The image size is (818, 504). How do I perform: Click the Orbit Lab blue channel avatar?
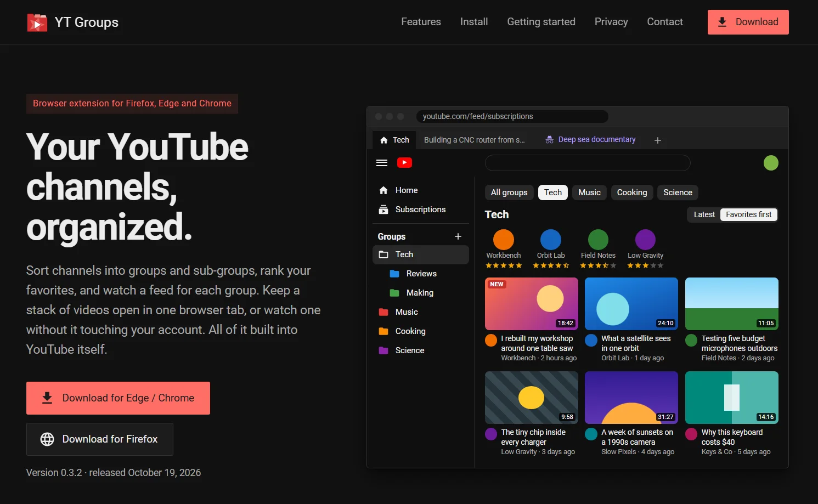[551, 240]
